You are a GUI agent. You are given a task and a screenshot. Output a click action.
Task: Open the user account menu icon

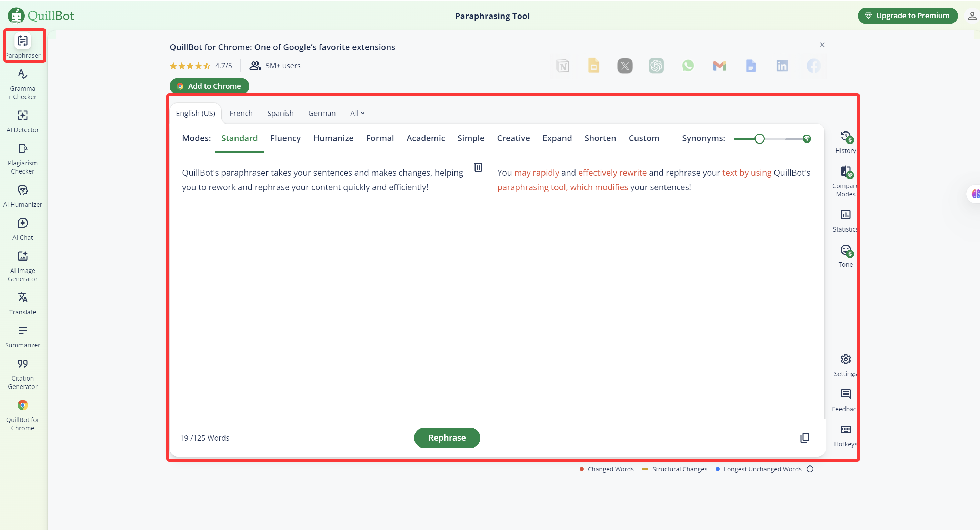tap(972, 16)
